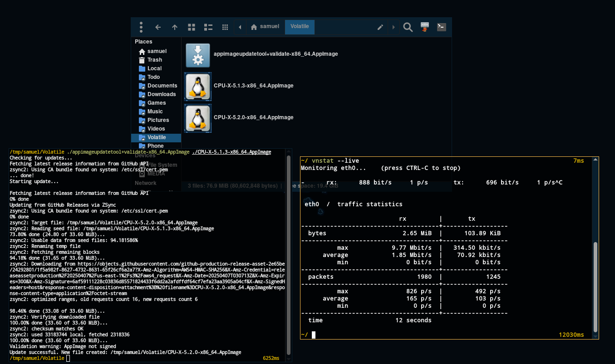Image resolution: width=615 pixels, height=364 pixels.
Task: Click the 6252ms timing in left terminal
Action: (x=271, y=358)
